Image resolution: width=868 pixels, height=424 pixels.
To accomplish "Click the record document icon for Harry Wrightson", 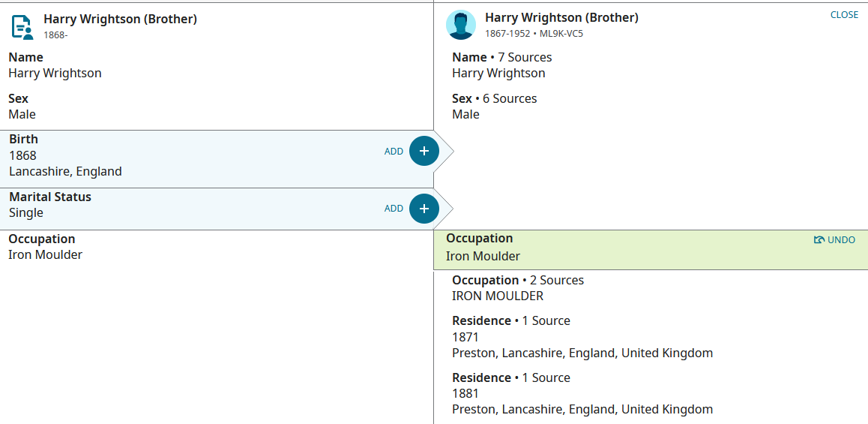I will click(22, 26).
